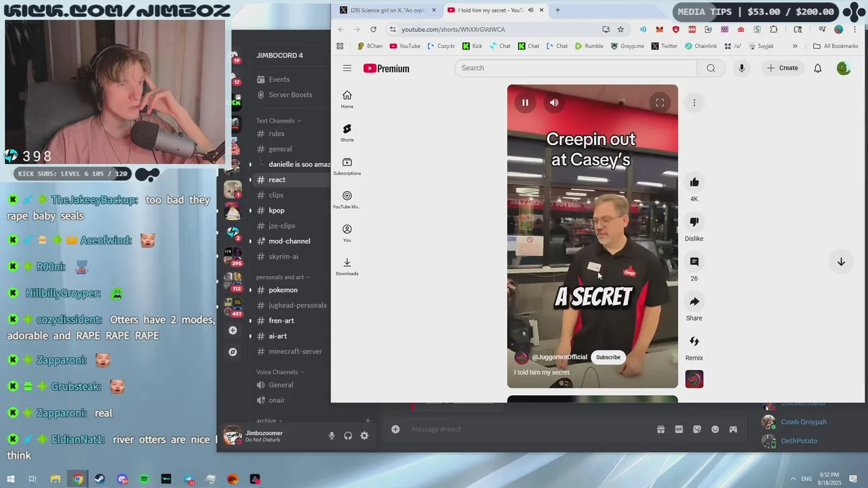Collapse the personals and art category

click(x=283, y=277)
